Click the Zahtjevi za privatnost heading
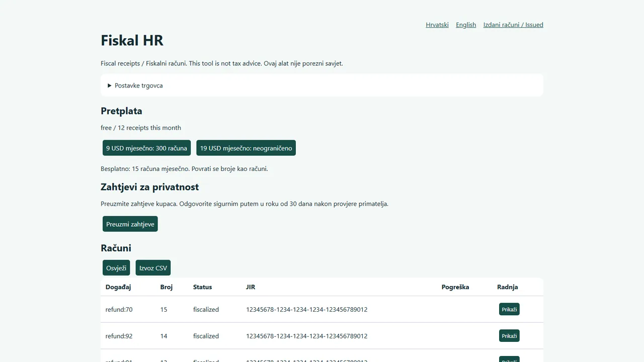Image resolution: width=644 pixels, height=362 pixels. point(150,187)
